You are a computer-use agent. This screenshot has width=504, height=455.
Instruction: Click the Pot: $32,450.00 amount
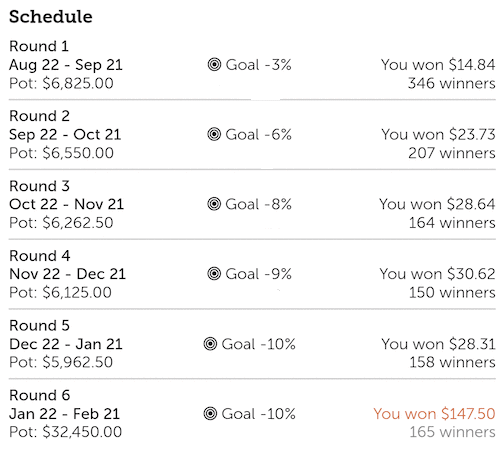65,432
